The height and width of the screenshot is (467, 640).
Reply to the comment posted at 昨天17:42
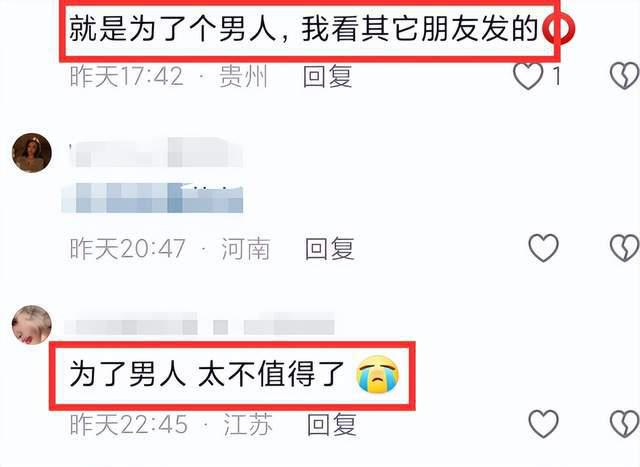(x=328, y=76)
